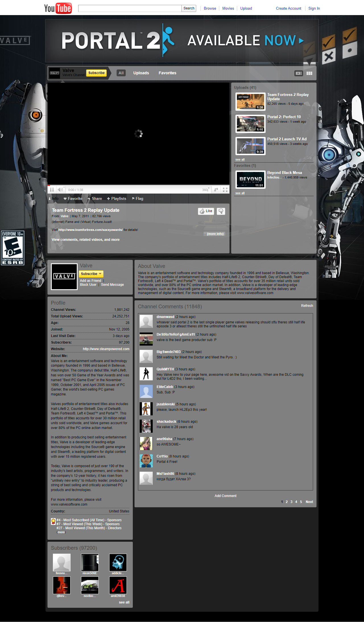Open Team Fortress 2 Replay Update thumbnail

pos(251,102)
